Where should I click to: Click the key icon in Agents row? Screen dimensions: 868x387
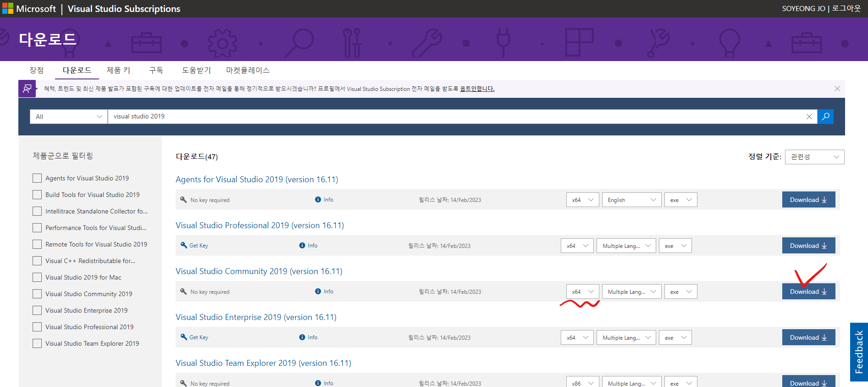[184, 200]
